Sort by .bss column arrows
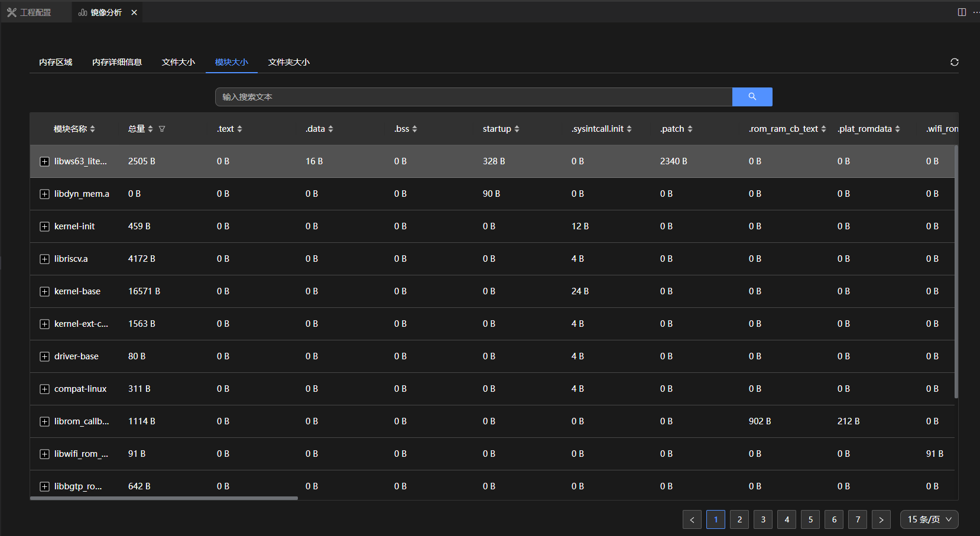Image resolution: width=980 pixels, height=536 pixels. [414, 129]
